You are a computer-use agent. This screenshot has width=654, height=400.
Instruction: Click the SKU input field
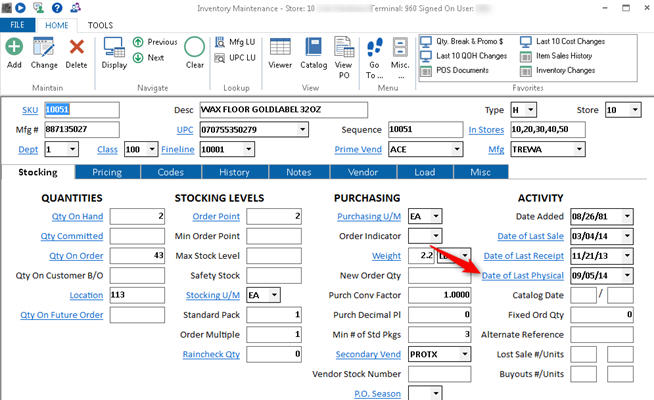point(81,109)
